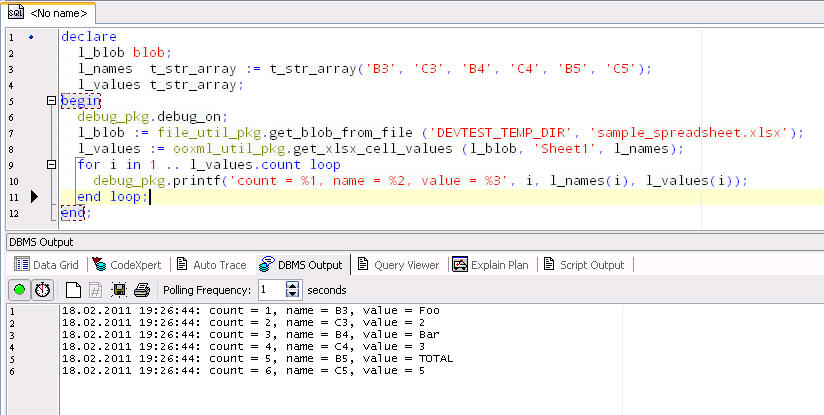The image size is (824, 415).
Task: Click the Explain Plan tab icon
Action: [x=460, y=264]
